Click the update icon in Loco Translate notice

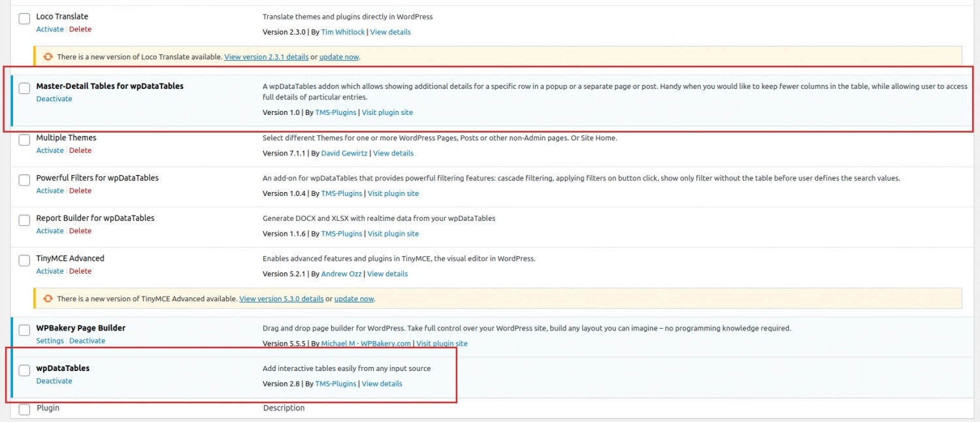(48, 56)
